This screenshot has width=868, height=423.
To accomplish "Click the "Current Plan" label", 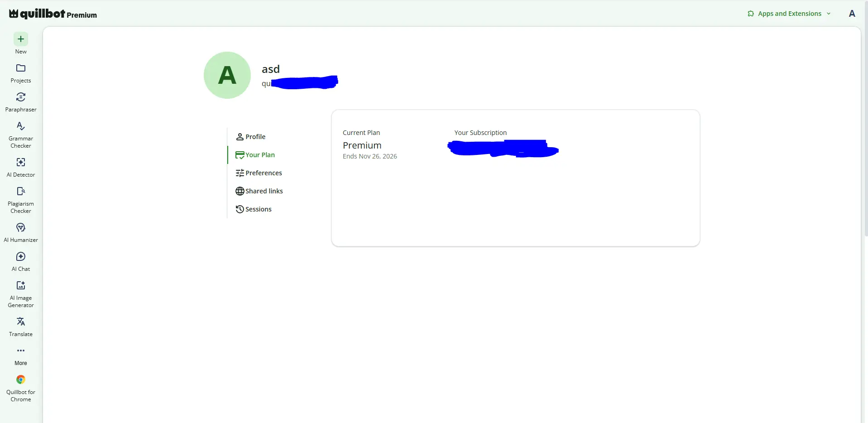I will (361, 133).
